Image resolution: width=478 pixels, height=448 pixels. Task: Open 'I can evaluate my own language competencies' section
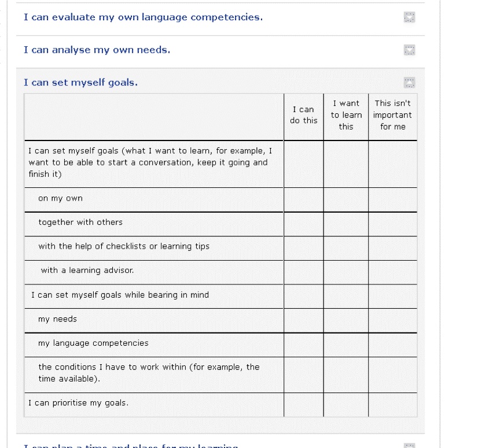pos(143,17)
